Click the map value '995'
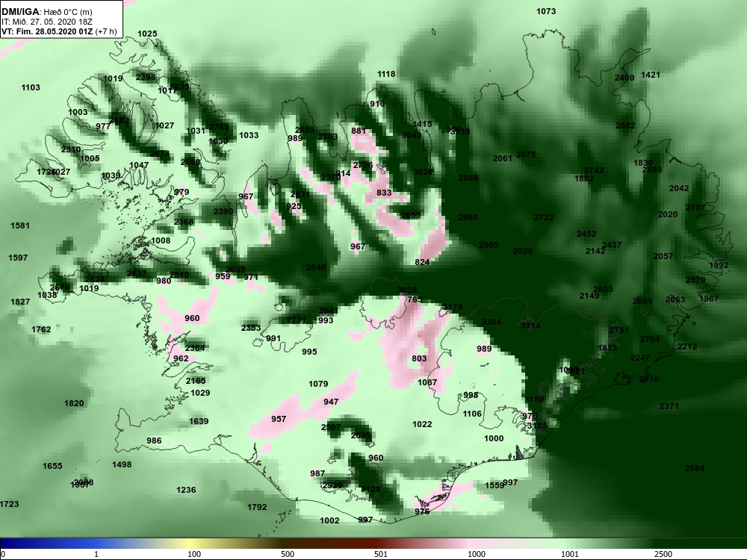747x560 pixels. click(309, 352)
